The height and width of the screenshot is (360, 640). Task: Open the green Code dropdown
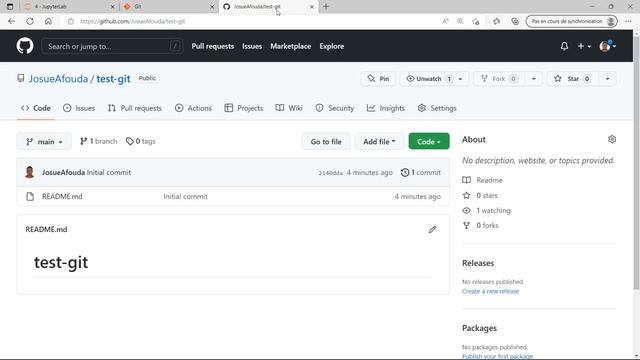(429, 142)
